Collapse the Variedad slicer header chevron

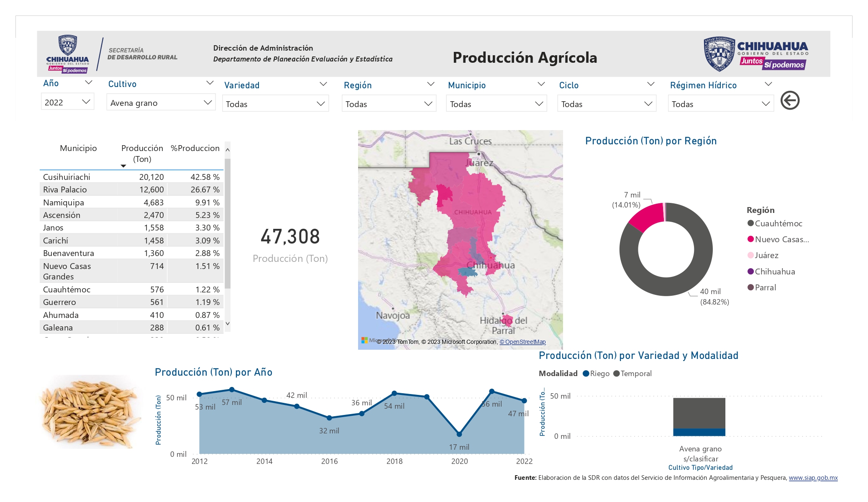[323, 84]
